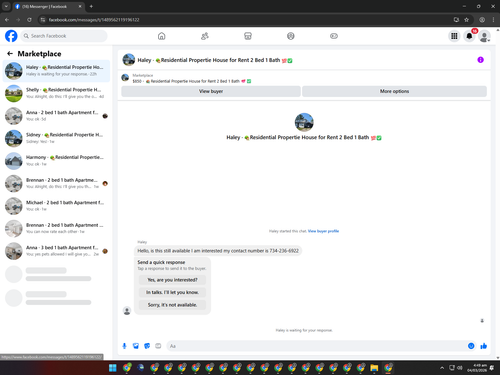500x375 pixels.
Task: Click the View buyer profile link
Action: coord(323,231)
